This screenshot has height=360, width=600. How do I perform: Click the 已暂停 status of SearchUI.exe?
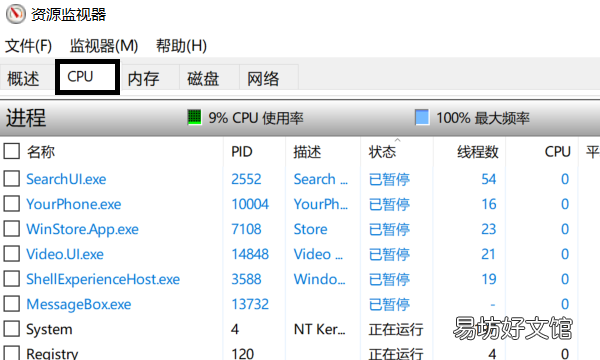coord(389,179)
